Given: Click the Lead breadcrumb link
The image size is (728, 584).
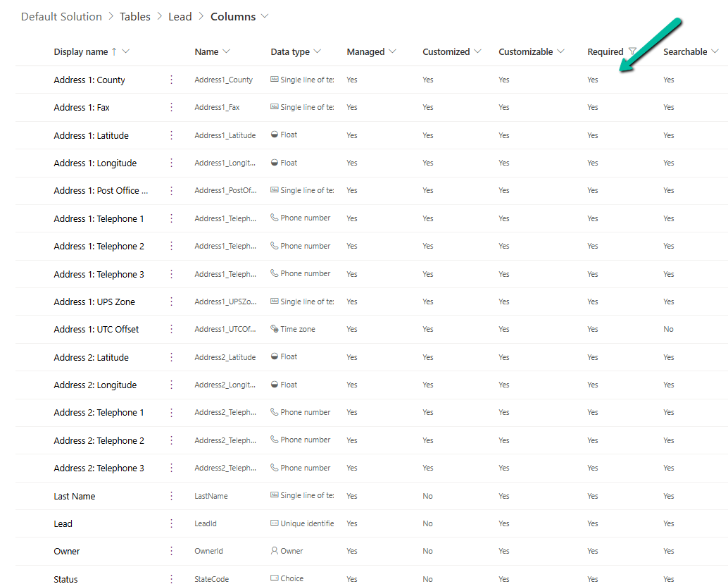Looking at the screenshot, I should tap(180, 16).
